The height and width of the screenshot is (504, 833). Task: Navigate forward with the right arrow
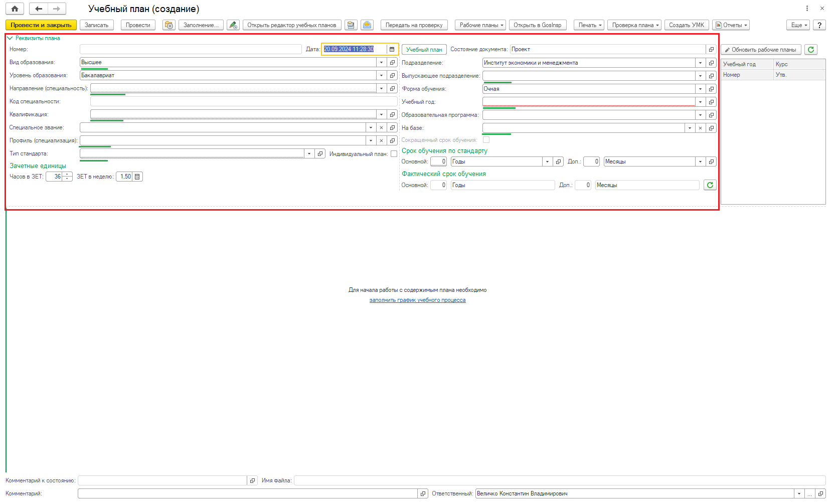(x=57, y=9)
